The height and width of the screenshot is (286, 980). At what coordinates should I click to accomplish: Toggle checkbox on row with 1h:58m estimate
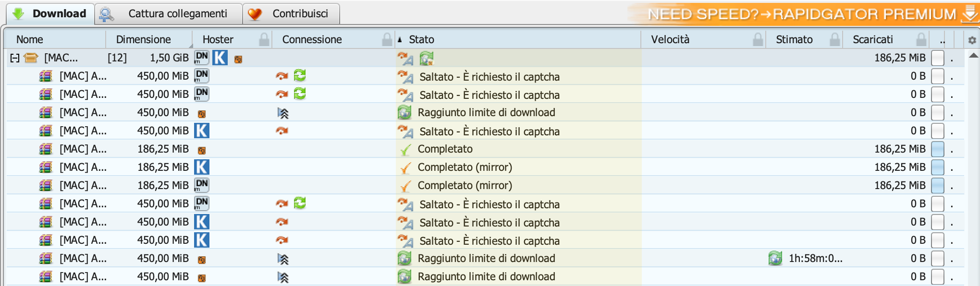tap(937, 259)
